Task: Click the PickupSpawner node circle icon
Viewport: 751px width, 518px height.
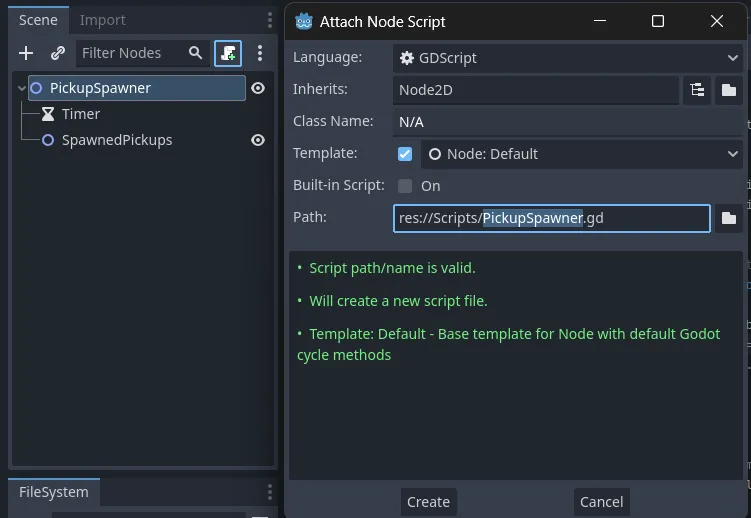Action: click(36, 88)
